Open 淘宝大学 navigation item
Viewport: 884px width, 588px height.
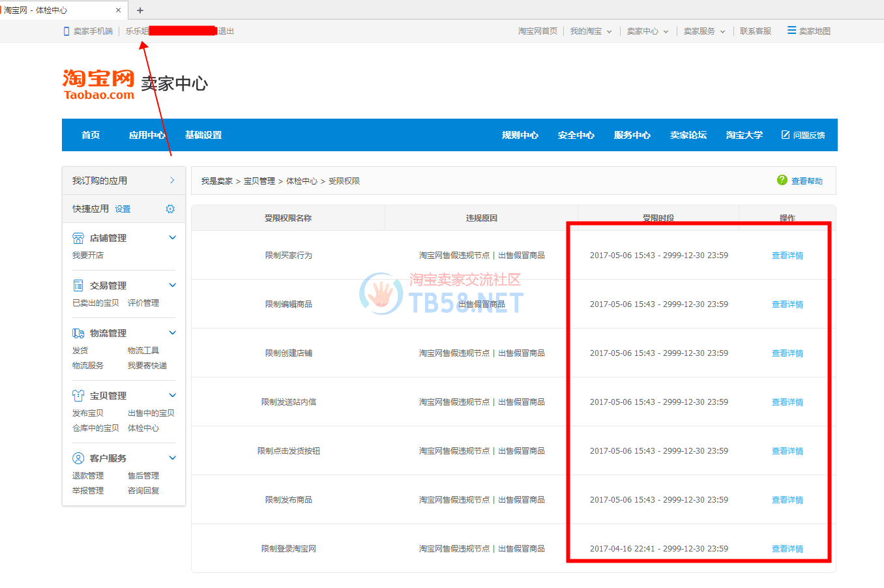(x=744, y=135)
